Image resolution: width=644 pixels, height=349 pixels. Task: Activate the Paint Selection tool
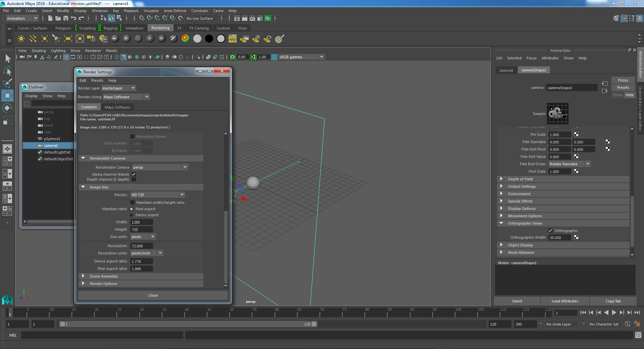click(x=7, y=83)
